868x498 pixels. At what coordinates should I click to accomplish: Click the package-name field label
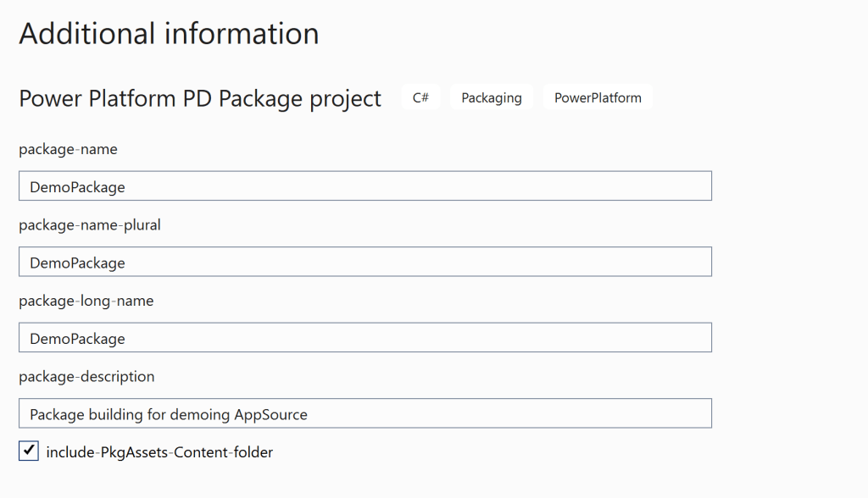point(68,149)
